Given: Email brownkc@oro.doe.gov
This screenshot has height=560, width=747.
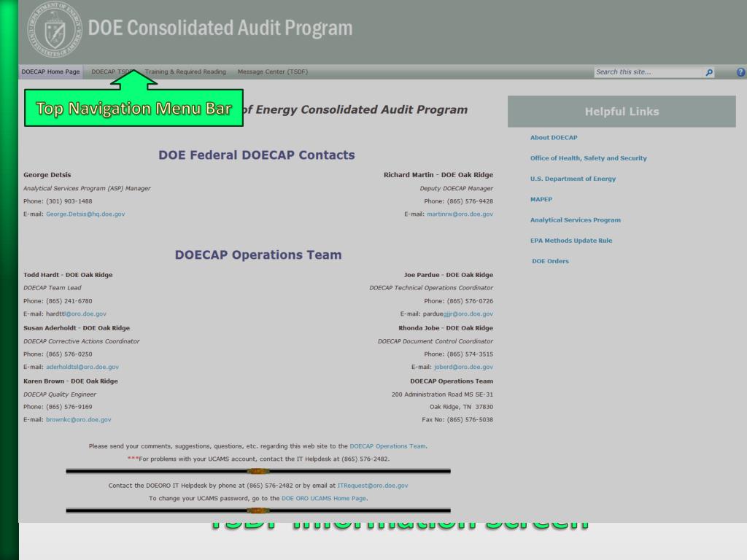Looking at the screenshot, I should (79, 420).
